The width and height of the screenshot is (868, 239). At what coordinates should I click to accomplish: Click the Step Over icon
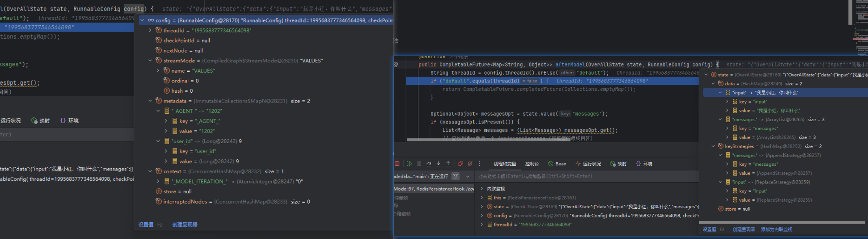point(429,164)
